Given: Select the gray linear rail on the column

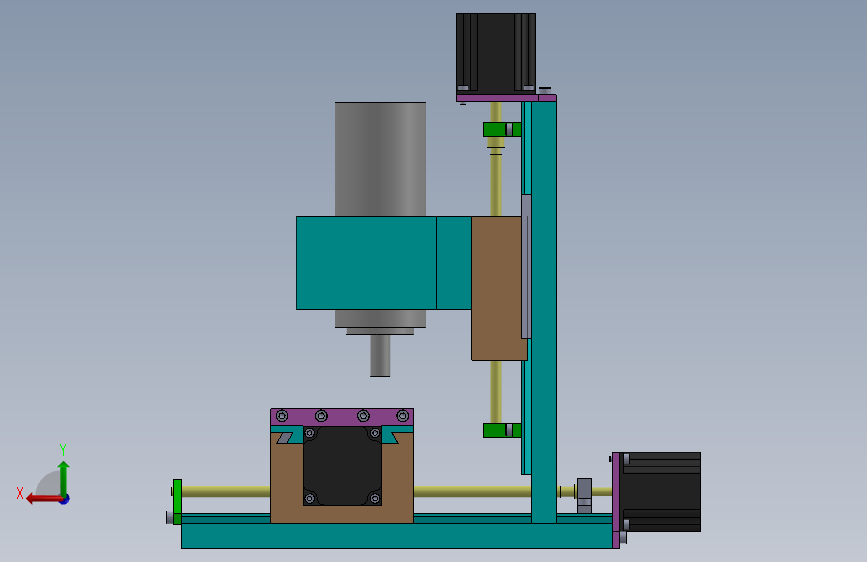Looking at the screenshot, I should point(526,266).
